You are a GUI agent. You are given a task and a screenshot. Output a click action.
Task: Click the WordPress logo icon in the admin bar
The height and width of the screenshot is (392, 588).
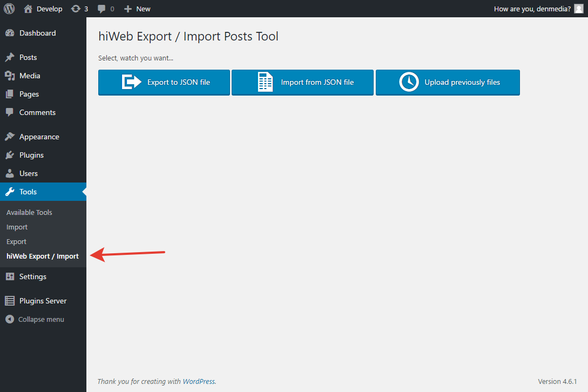click(x=9, y=9)
